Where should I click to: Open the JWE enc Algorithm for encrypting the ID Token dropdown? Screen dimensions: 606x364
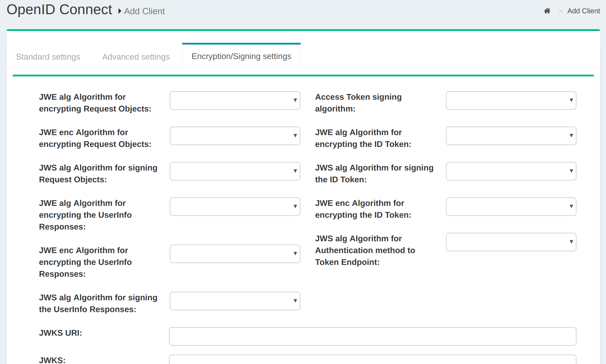point(511,206)
